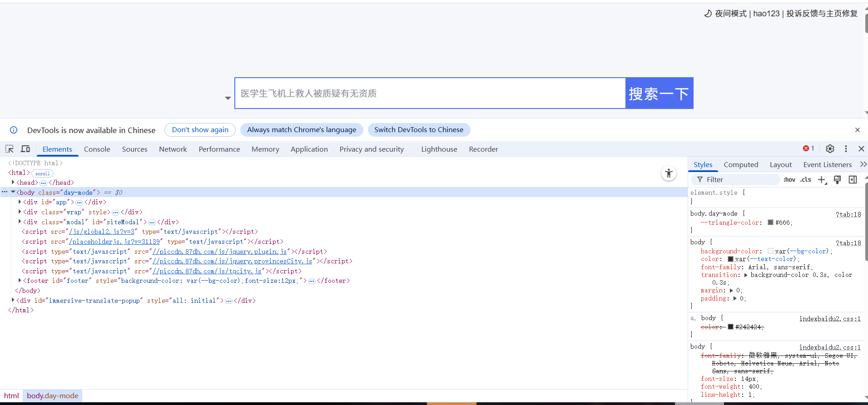Open the DevTools three-dot customize menu

pyautogui.click(x=846, y=148)
